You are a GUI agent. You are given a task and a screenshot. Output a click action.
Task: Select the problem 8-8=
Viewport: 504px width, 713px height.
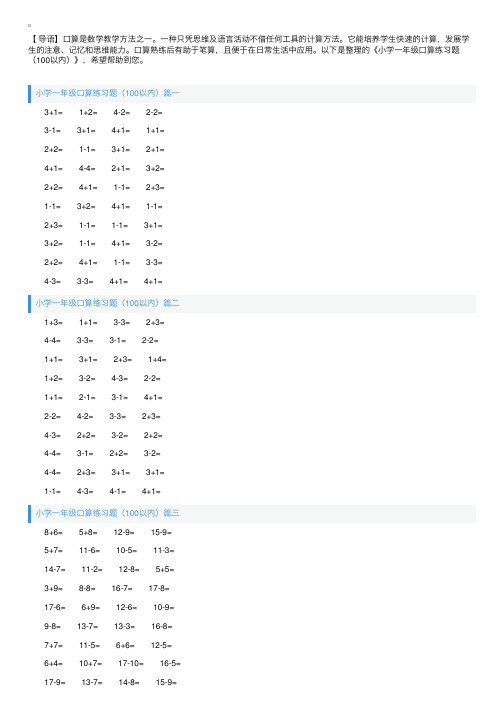pos(87,588)
